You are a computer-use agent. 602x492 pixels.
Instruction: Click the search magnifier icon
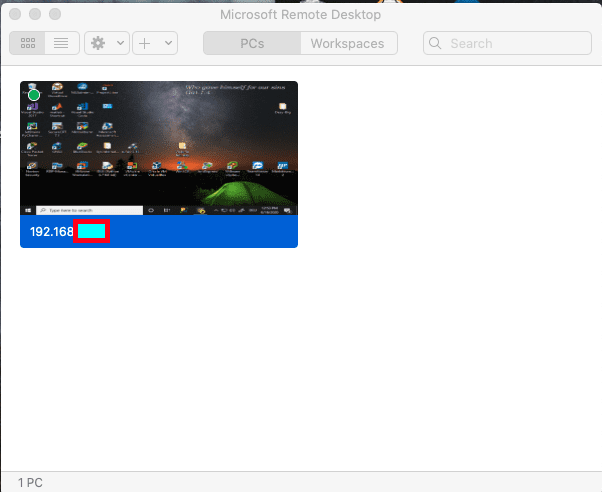coord(435,43)
